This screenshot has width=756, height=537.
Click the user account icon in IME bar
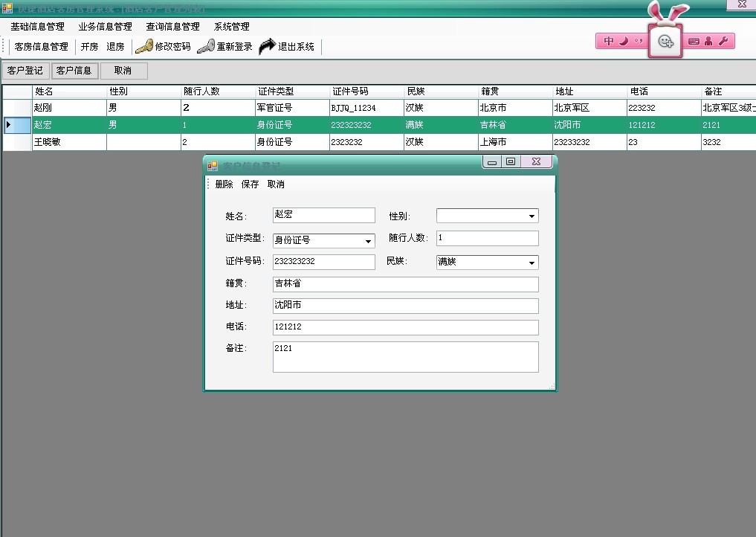tap(708, 42)
